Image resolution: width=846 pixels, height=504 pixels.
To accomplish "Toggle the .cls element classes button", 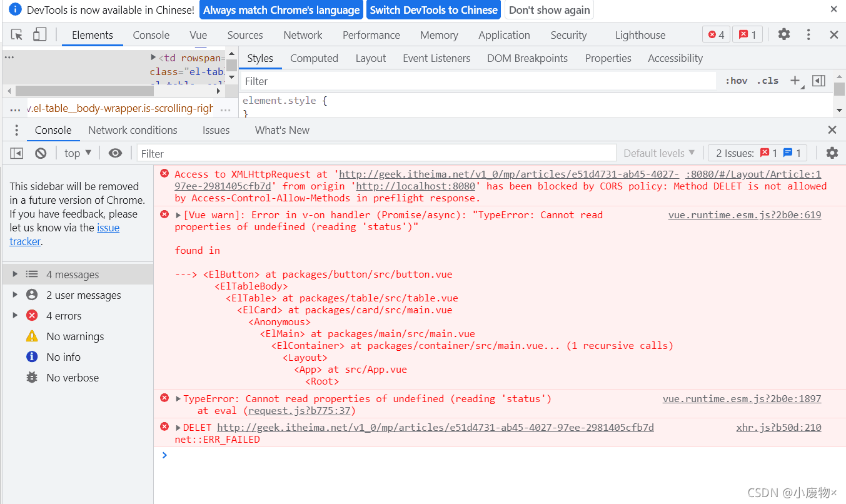I will [x=768, y=81].
